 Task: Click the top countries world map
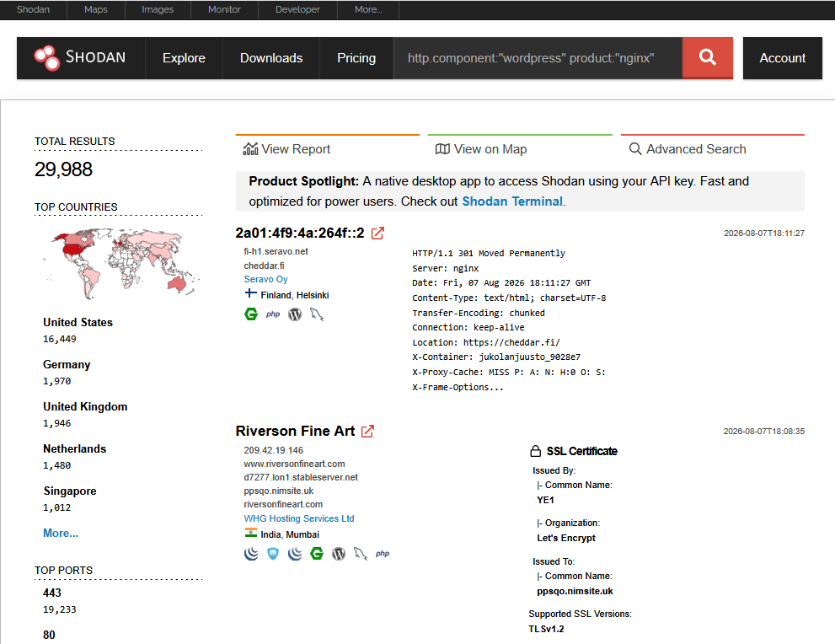tap(120, 263)
